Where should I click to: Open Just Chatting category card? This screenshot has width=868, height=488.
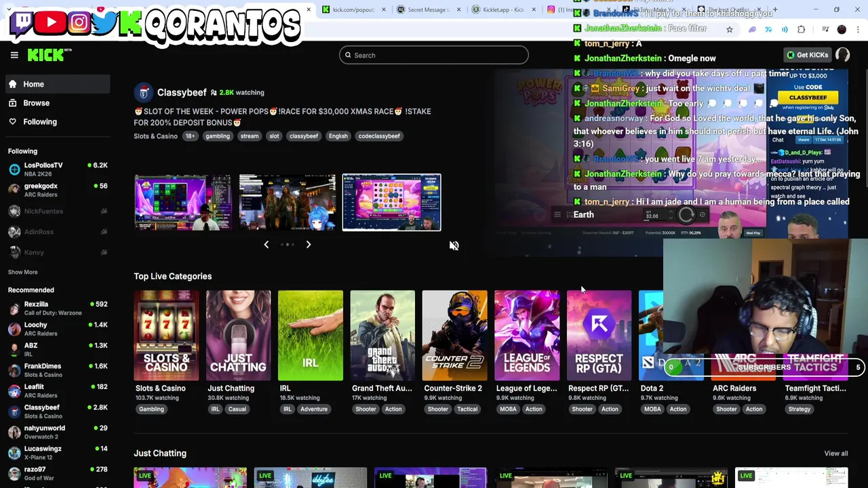(x=238, y=335)
